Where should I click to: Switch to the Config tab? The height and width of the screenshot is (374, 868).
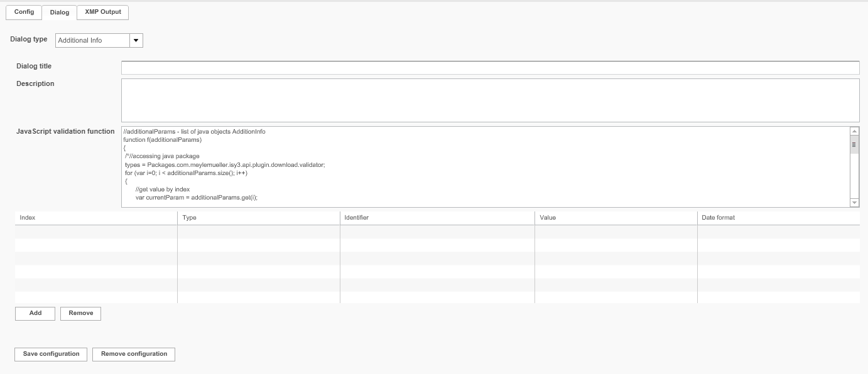[23, 12]
